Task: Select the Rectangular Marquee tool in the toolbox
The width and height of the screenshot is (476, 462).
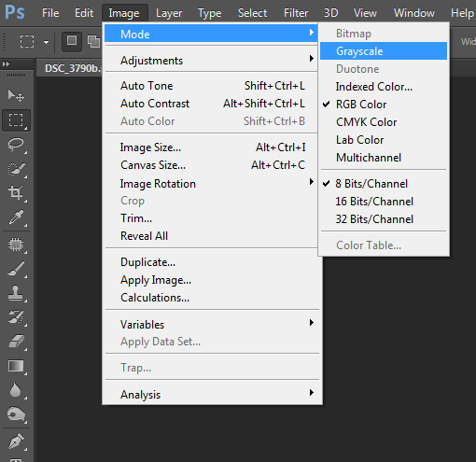Action: (16, 120)
